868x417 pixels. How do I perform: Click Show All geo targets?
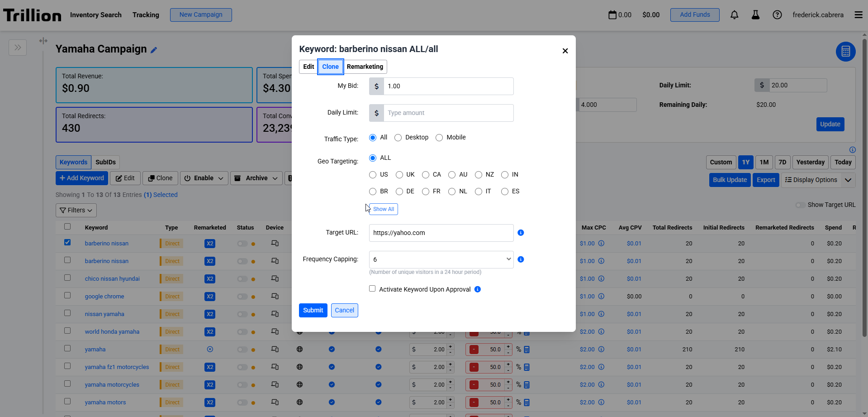(383, 209)
